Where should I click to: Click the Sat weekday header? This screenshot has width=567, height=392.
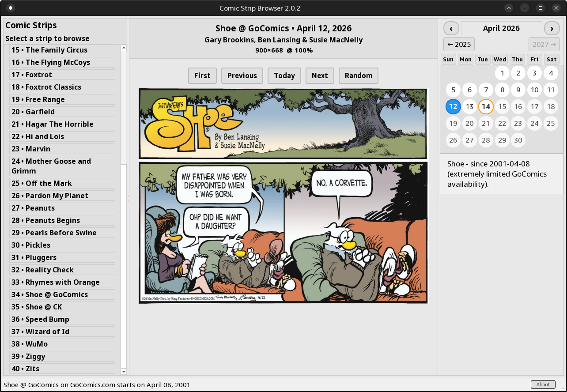pyautogui.click(x=552, y=59)
